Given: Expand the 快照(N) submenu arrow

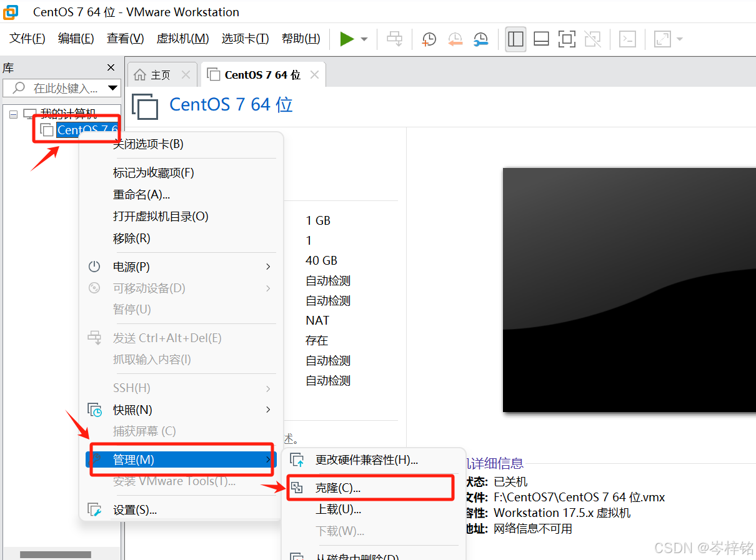Looking at the screenshot, I should [268, 410].
